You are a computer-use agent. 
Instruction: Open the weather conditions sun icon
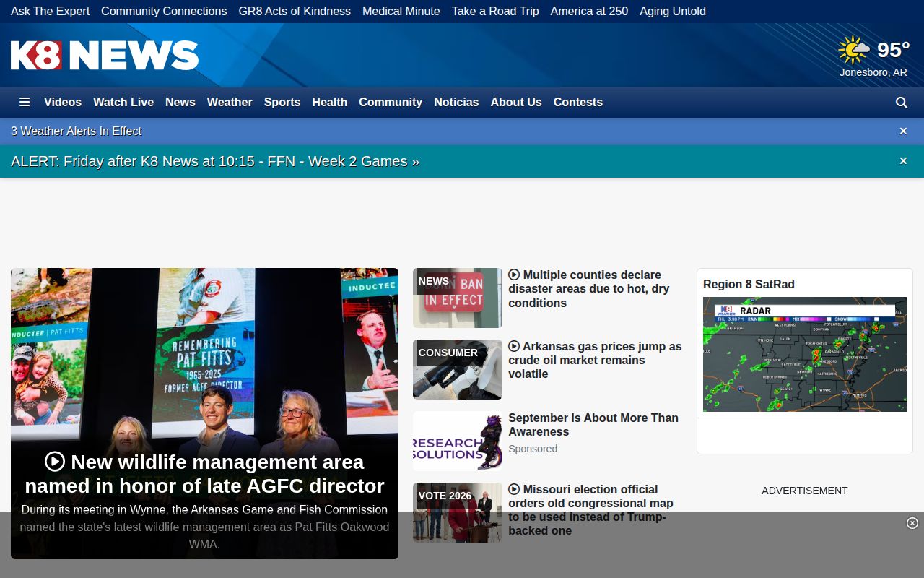[x=854, y=50]
